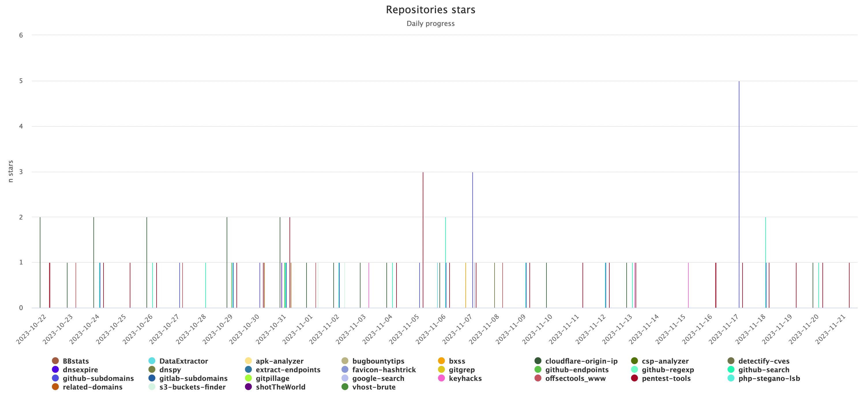Toggle offsectools_www legend label
This screenshot has height=397, width=868.
(x=575, y=378)
